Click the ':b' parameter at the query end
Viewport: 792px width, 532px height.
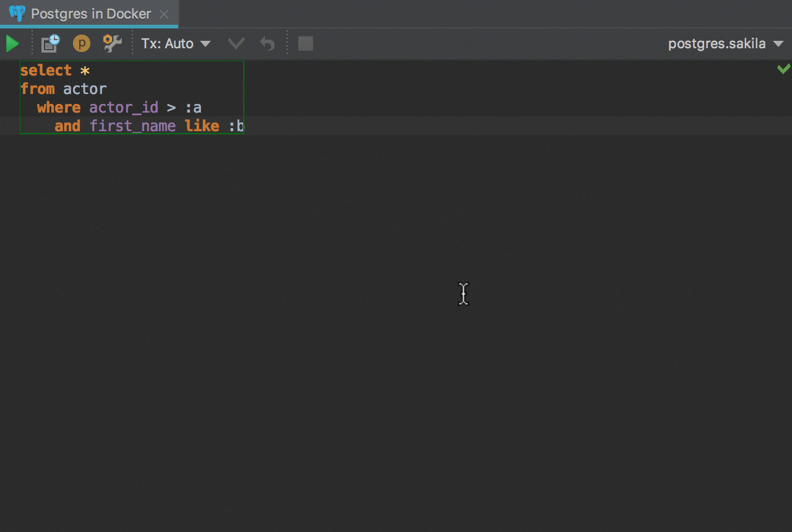point(236,126)
